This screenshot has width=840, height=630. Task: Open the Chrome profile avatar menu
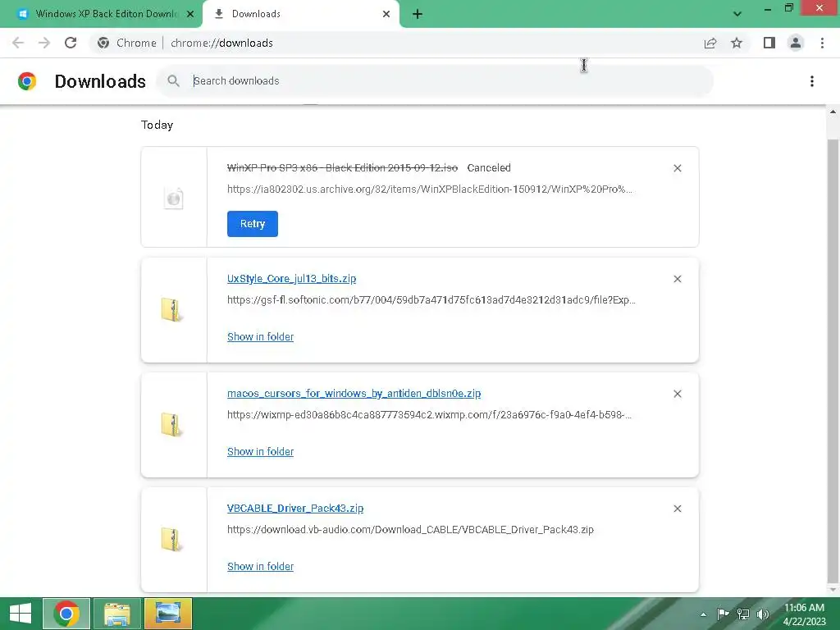[x=796, y=43]
